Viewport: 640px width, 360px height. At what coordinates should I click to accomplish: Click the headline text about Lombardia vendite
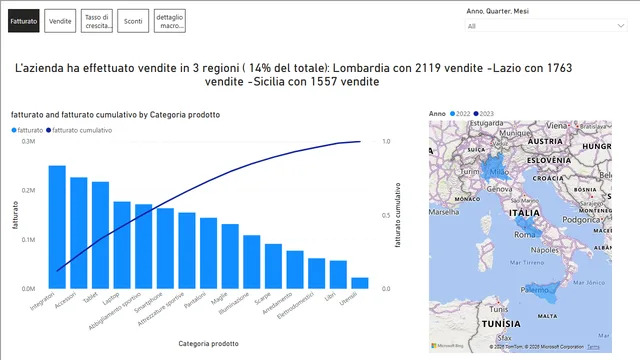pyautogui.click(x=293, y=75)
